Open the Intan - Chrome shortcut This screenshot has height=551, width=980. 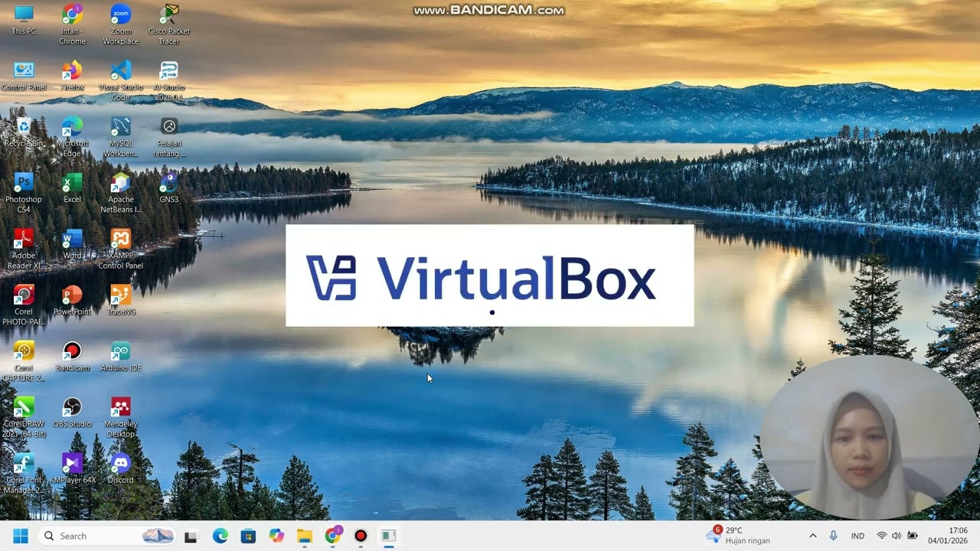click(73, 25)
